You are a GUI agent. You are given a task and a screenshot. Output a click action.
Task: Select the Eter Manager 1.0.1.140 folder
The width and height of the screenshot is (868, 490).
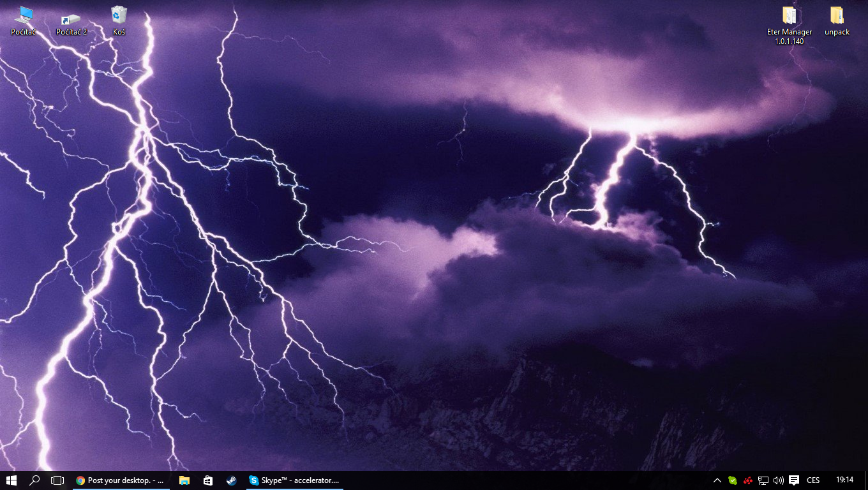789,26
